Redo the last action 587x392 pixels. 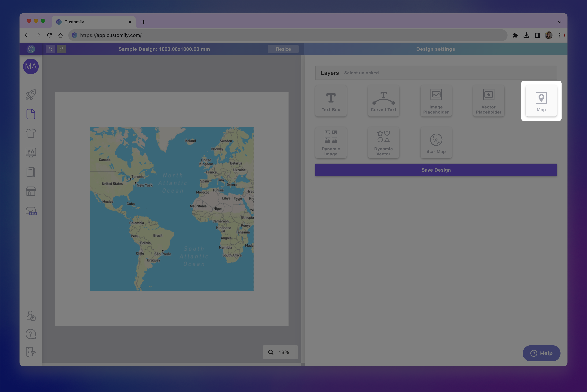[x=61, y=49]
